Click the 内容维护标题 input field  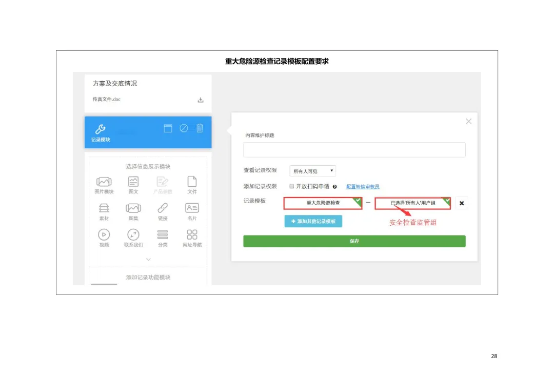click(x=354, y=149)
